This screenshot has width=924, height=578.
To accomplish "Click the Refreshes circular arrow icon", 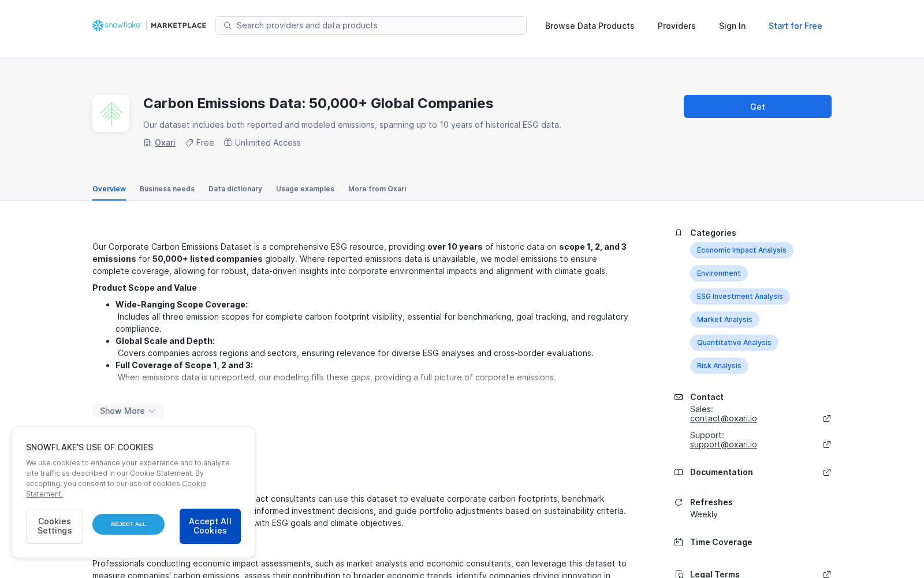I will point(679,502).
